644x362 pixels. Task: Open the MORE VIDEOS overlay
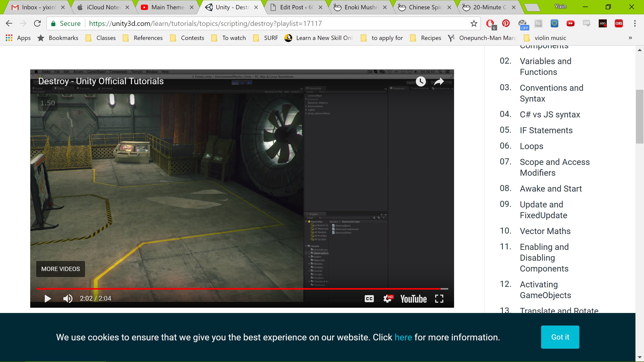coord(61,269)
